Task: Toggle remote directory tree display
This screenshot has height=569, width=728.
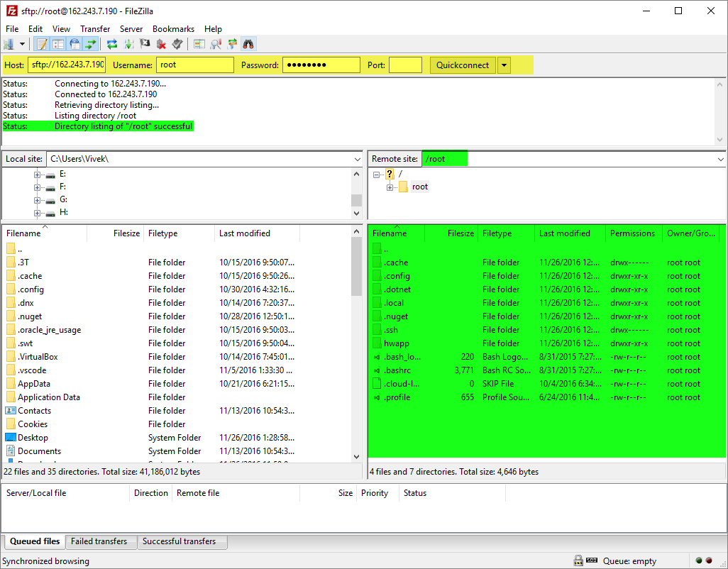Action: pyautogui.click(x=75, y=44)
